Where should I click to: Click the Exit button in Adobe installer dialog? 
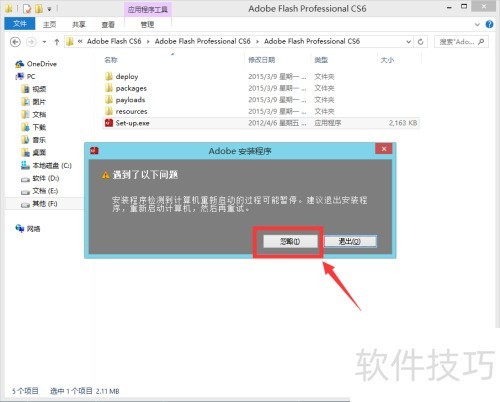point(350,241)
